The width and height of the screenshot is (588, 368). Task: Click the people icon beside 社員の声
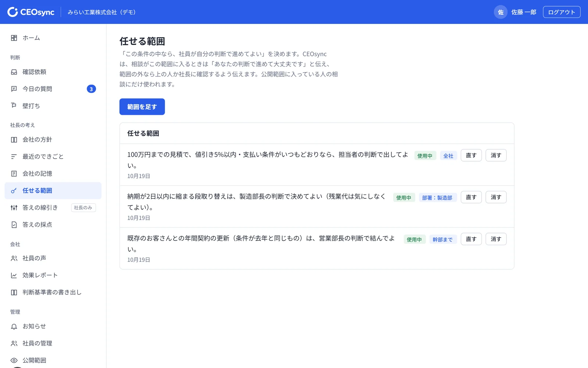coord(14,258)
